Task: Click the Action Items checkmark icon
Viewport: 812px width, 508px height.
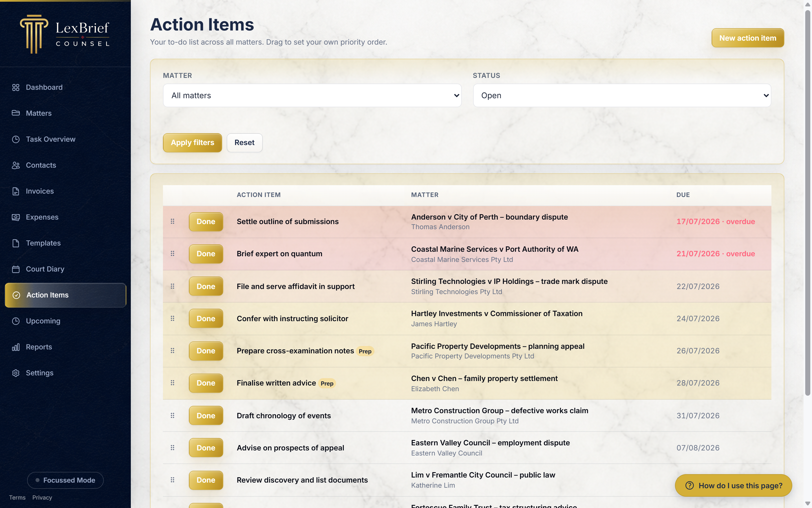Action: point(16,295)
